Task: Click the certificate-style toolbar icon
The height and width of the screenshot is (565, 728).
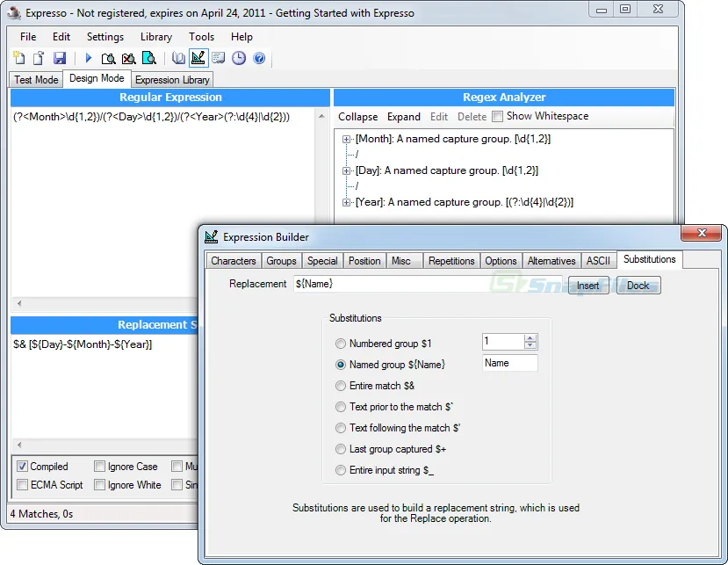Action: [218, 58]
